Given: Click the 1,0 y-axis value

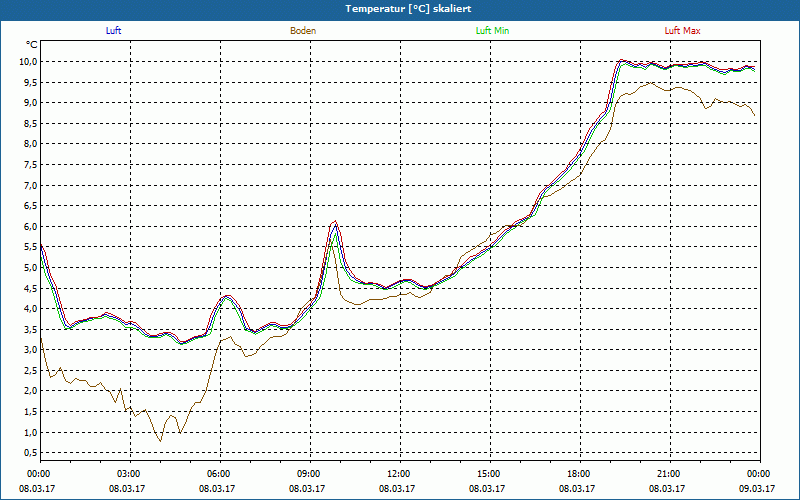Looking at the screenshot, I should tap(31, 432).
